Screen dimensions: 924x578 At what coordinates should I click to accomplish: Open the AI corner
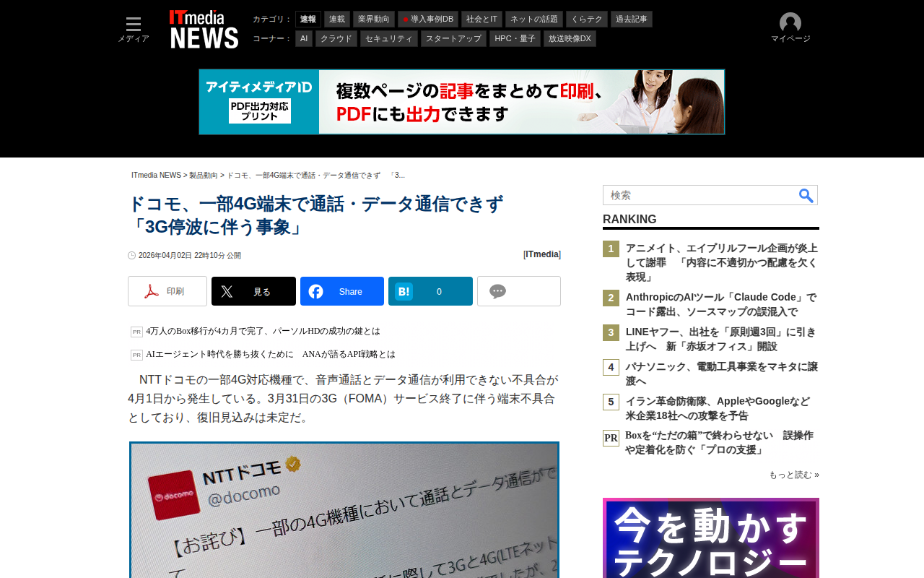click(304, 39)
